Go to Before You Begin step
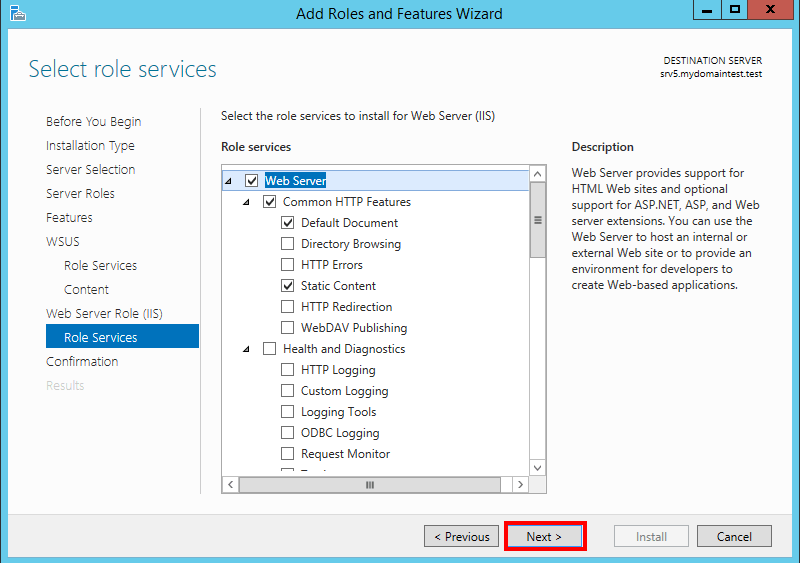 point(93,121)
